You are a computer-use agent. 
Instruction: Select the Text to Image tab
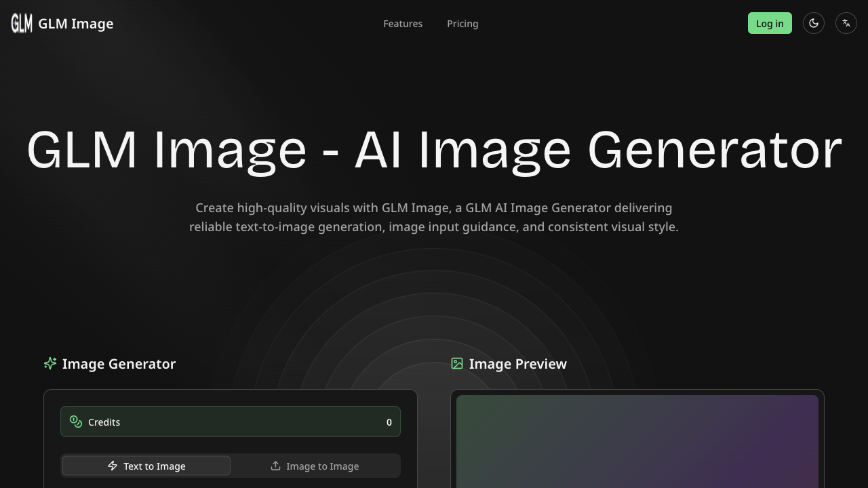(146, 466)
